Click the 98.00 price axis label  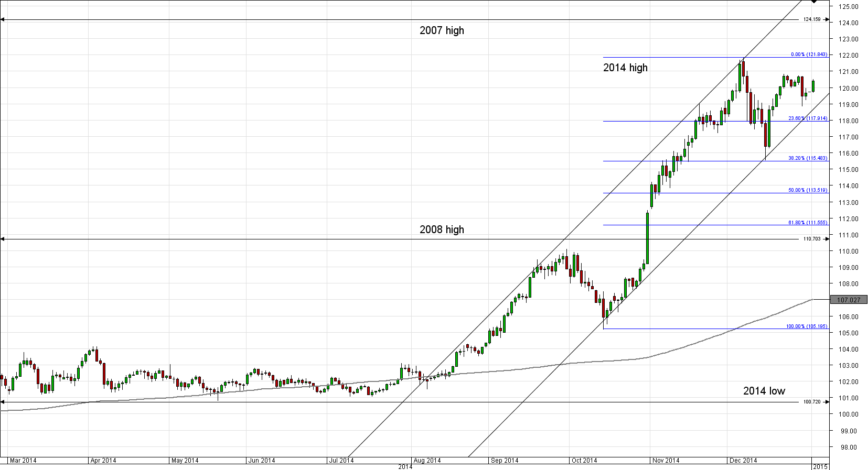pos(848,447)
